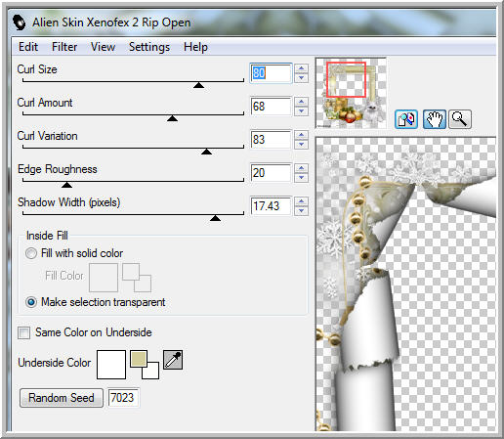Screen dimensions: 504x439
Task: Toggle the original/filtered preview icon
Action: (406, 119)
